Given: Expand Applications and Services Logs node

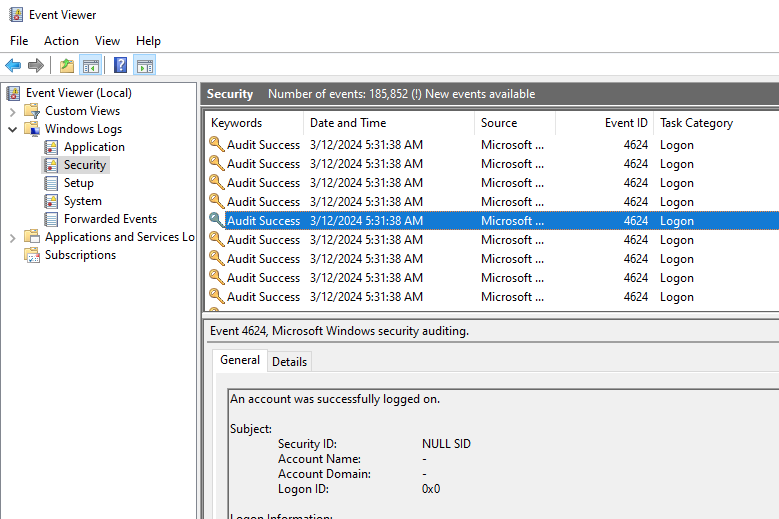Looking at the screenshot, I should point(13,237).
